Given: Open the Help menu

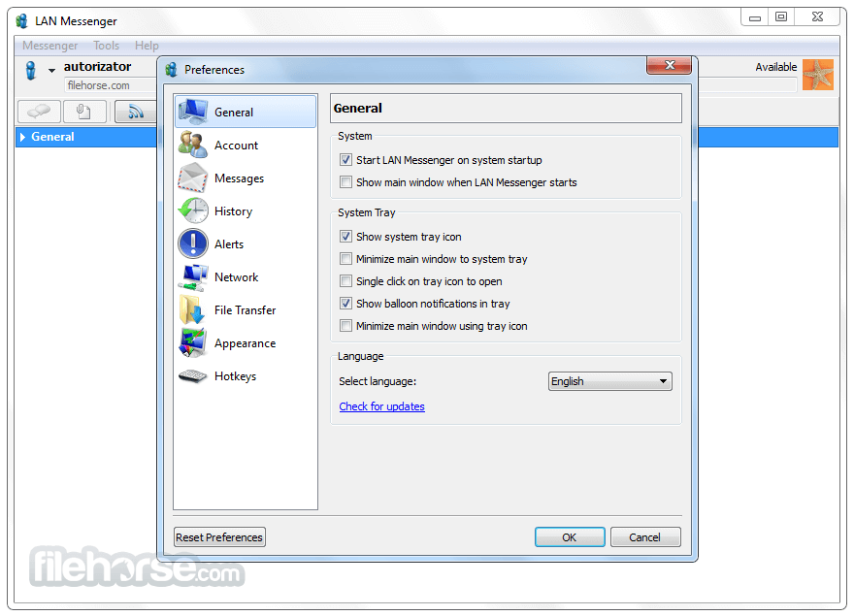Looking at the screenshot, I should click(x=147, y=46).
